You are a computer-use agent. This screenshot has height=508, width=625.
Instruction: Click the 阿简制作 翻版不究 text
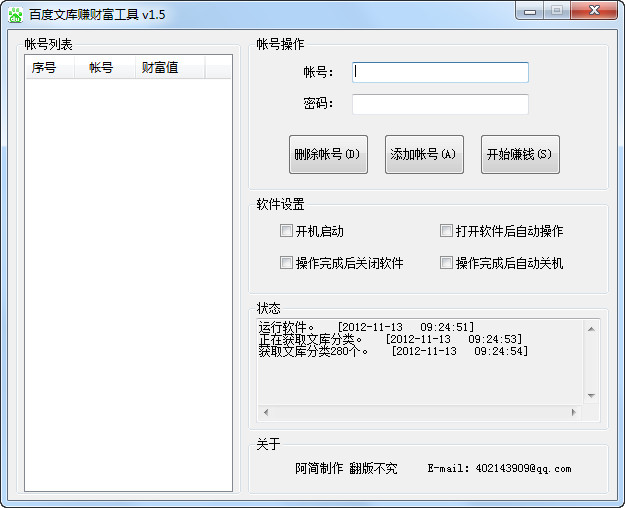pyautogui.click(x=346, y=468)
